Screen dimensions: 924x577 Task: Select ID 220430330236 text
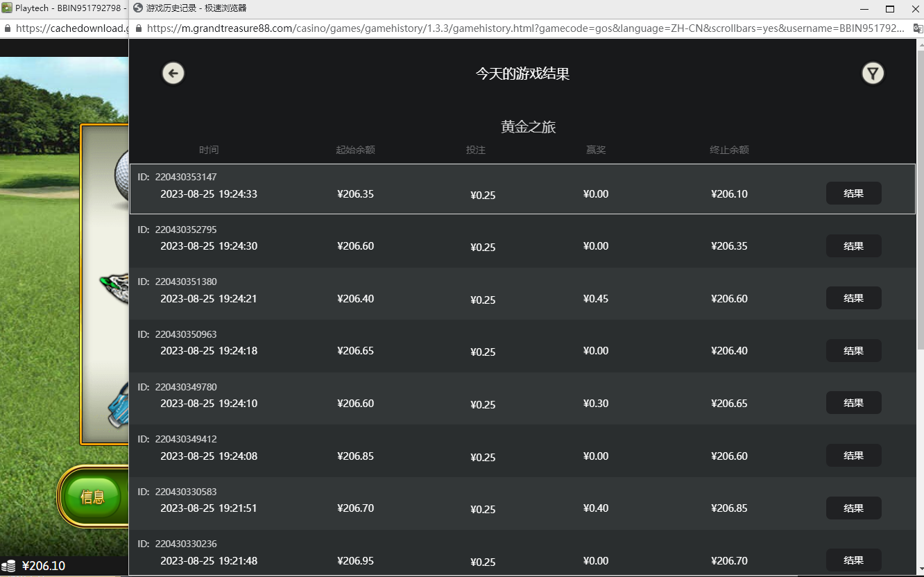186,544
